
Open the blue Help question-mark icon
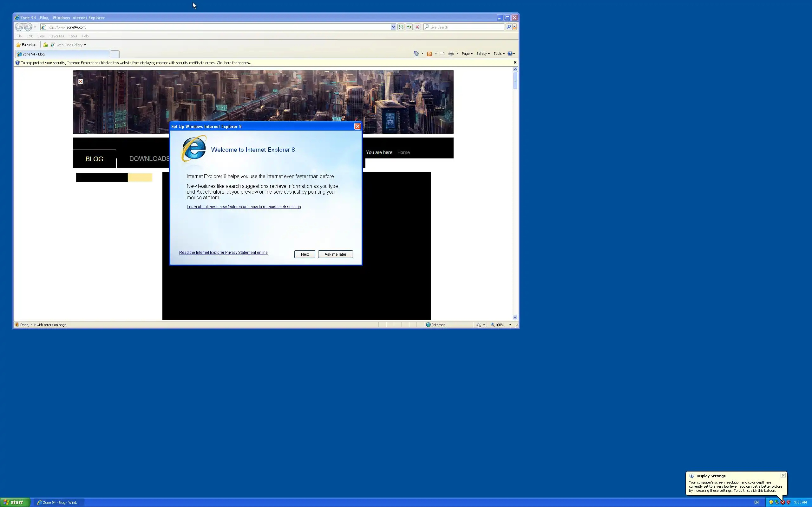coord(510,54)
